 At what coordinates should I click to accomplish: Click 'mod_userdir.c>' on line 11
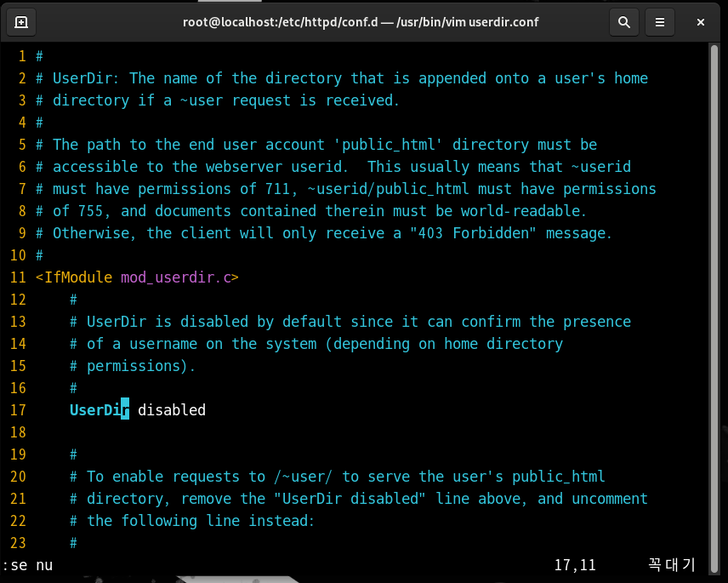[179, 277]
